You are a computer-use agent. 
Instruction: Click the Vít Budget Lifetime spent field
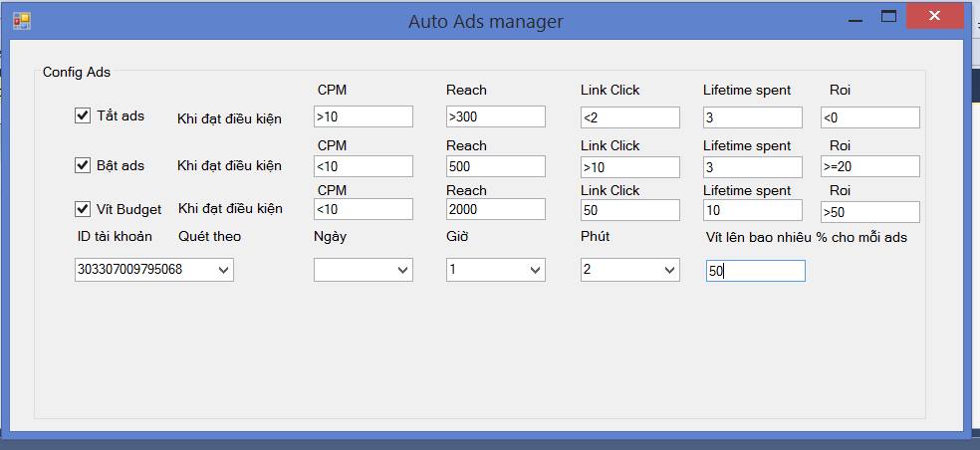coord(752,210)
